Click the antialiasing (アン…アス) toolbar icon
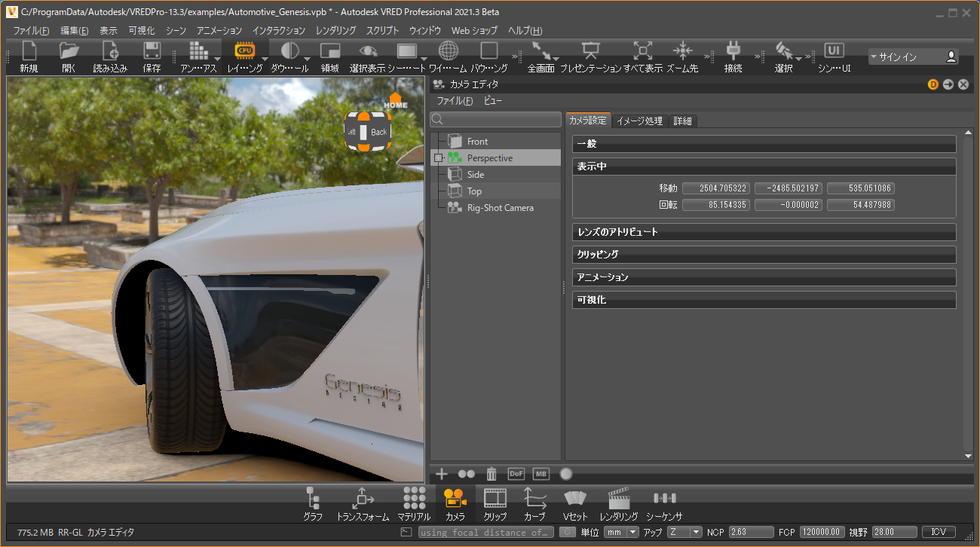The height and width of the screenshot is (547, 980). (198, 51)
